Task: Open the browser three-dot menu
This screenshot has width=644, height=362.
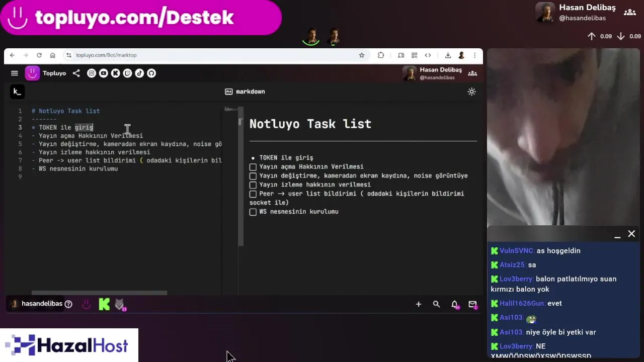Action: (474, 55)
